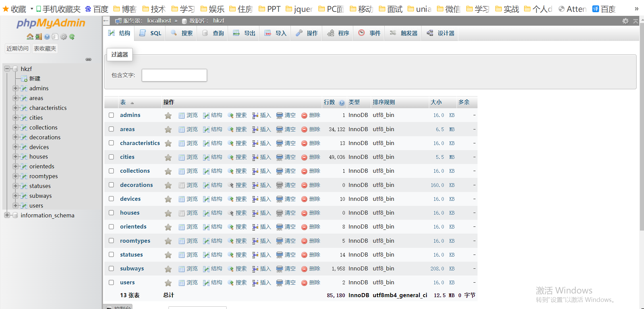The image size is (644, 309).
Task: Check the subways table checkbox
Action: tap(111, 268)
